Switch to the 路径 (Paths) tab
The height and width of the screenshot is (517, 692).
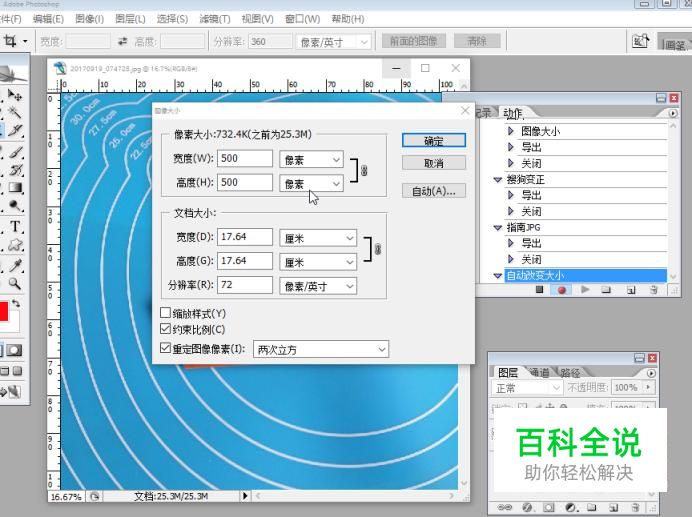click(570, 373)
